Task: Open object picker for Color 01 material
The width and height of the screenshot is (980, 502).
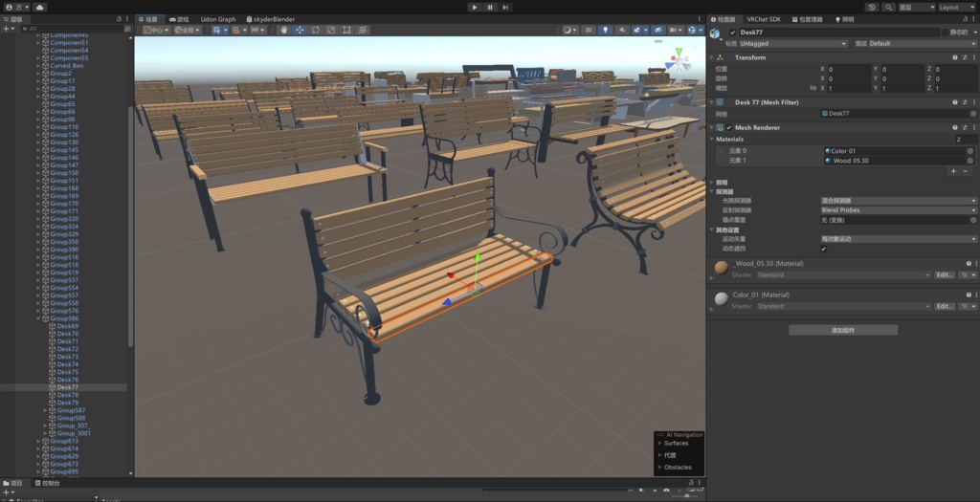Action: (970, 151)
